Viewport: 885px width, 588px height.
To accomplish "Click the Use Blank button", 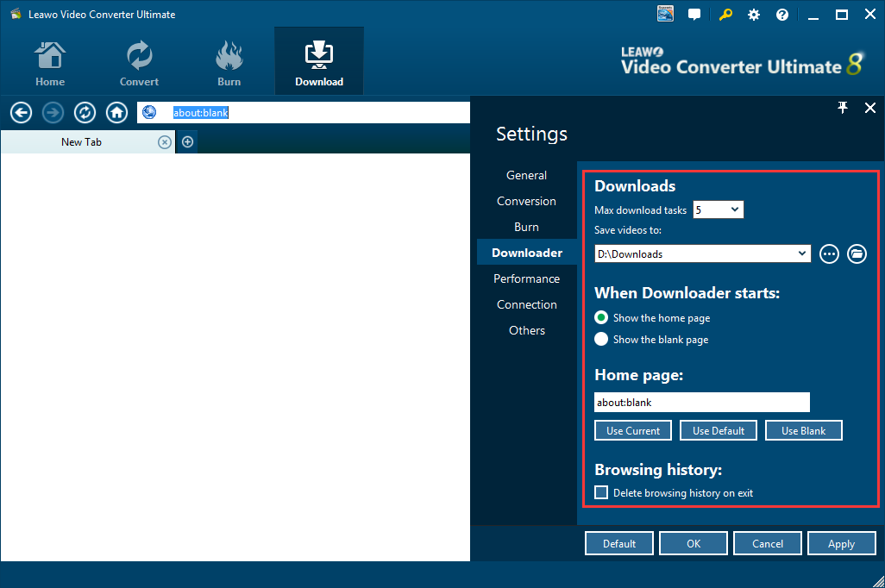I will click(x=803, y=430).
